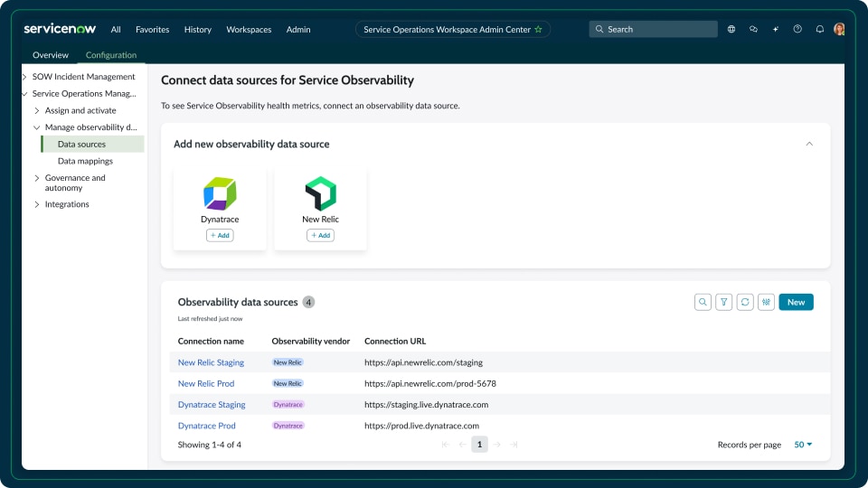Expand Assign and activate

(x=37, y=110)
